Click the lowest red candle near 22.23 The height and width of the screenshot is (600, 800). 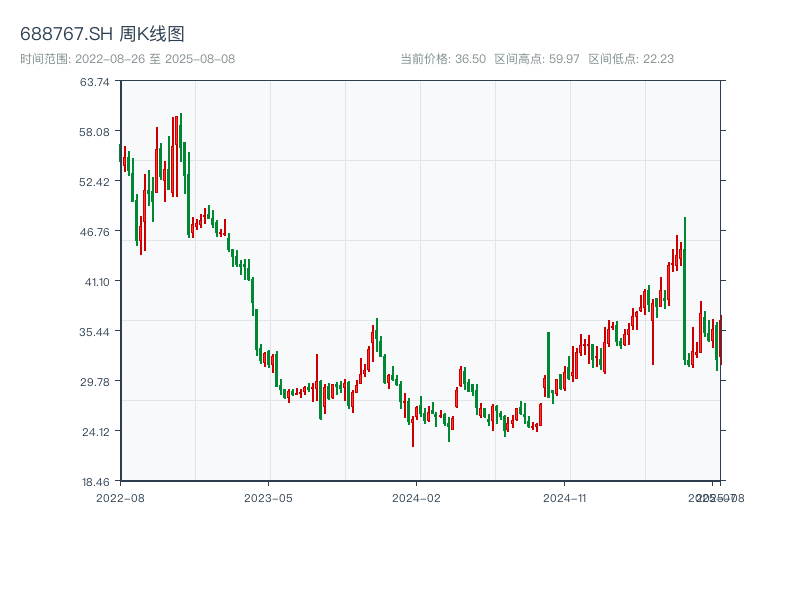click(x=412, y=432)
